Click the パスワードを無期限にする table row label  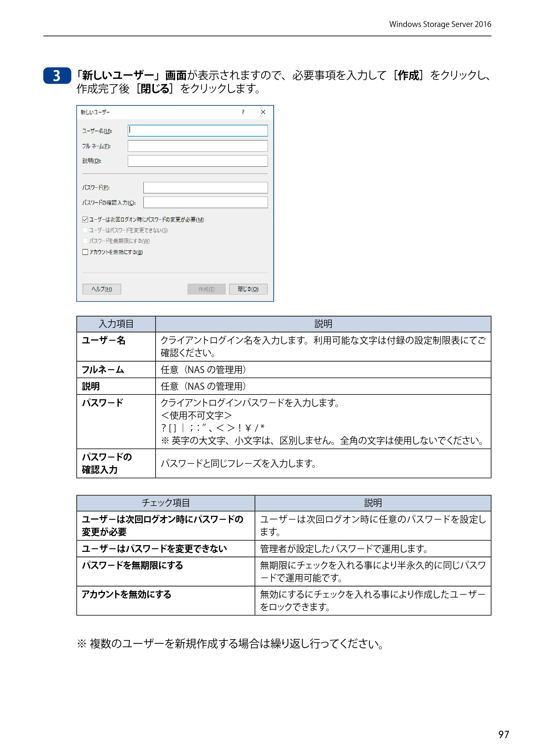(x=132, y=565)
